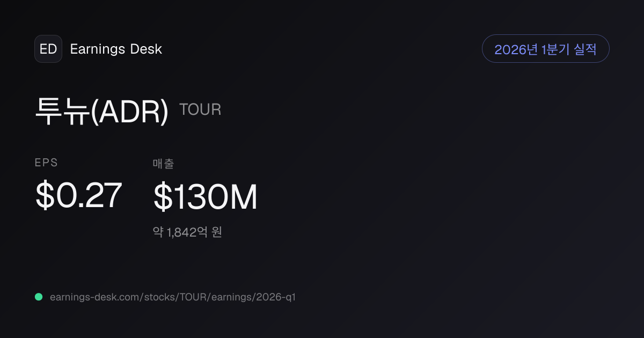Click the green status dot

pos(39,297)
